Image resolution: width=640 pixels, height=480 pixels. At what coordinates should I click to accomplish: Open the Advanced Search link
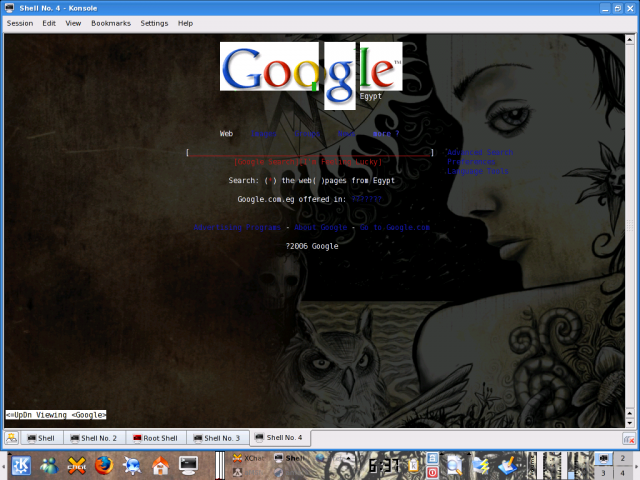pyautogui.click(x=480, y=152)
